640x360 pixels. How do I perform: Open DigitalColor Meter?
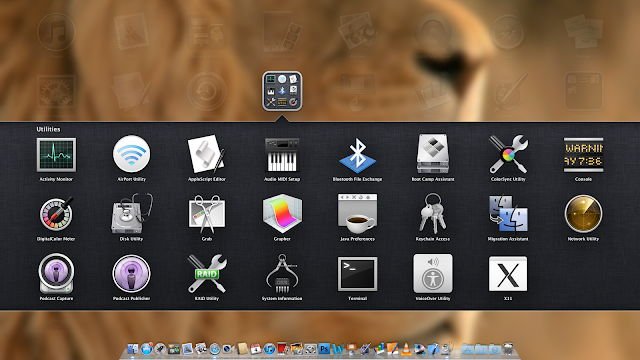(x=56, y=214)
